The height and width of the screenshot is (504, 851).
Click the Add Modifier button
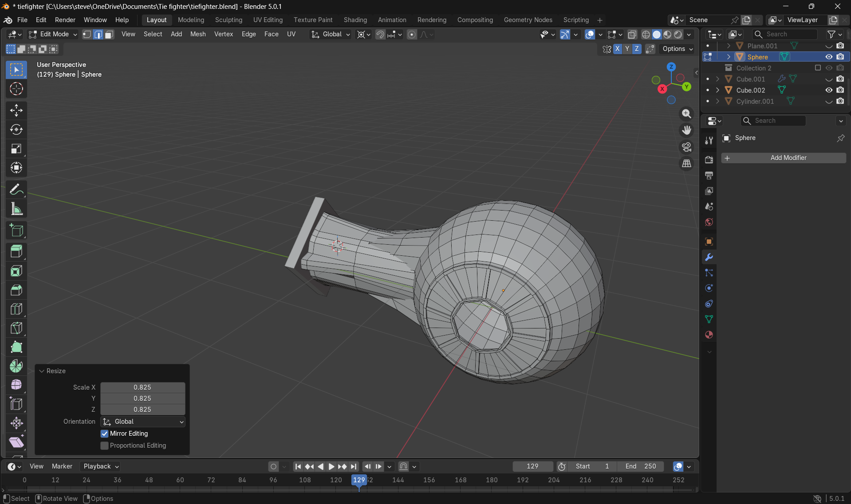coord(784,158)
